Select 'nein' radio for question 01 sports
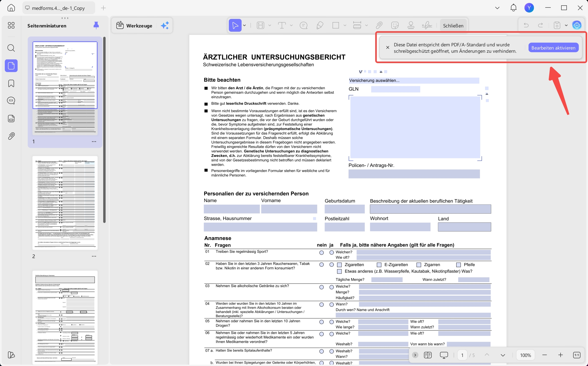The height and width of the screenshot is (366, 588). (x=322, y=253)
